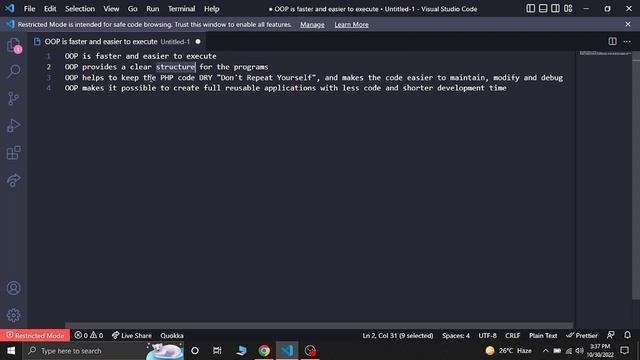Change indentation via Spaces: 4
The width and height of the screenshot is (640, 360).
coord(456,336)
